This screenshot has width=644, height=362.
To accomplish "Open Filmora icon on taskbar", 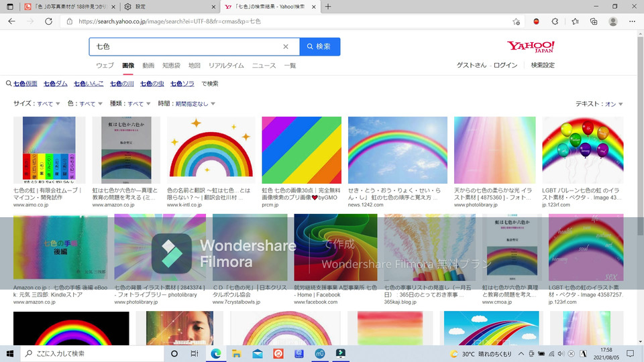I will [x=341, y=353].
